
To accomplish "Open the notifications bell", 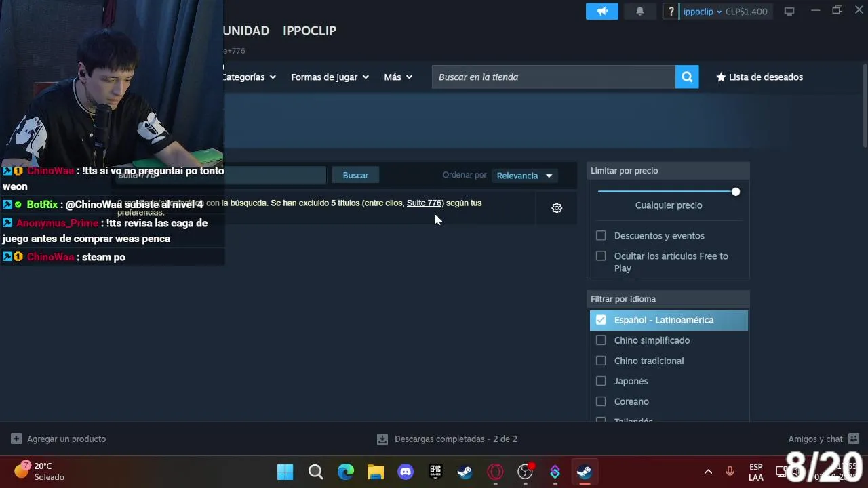I will pos(640,12).
